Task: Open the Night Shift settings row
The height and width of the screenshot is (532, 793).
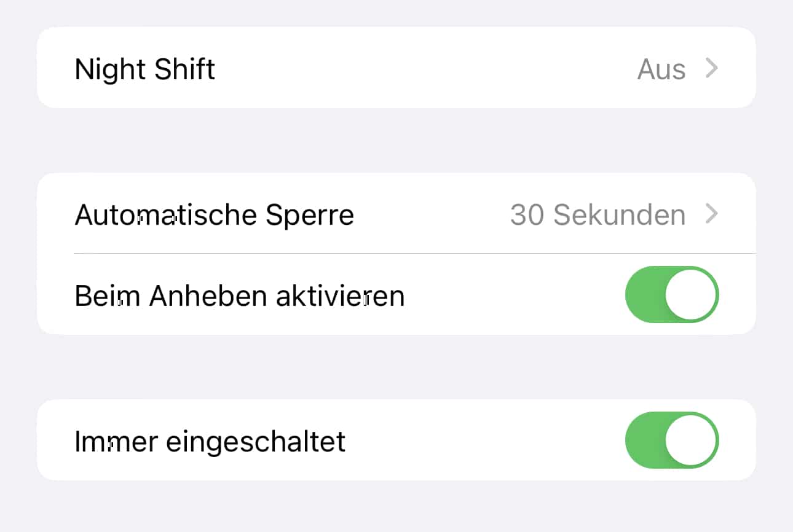Action: tap(396, 68)
